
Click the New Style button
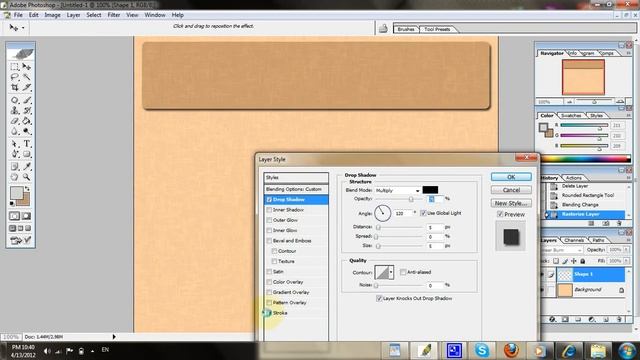coord(511,203)
